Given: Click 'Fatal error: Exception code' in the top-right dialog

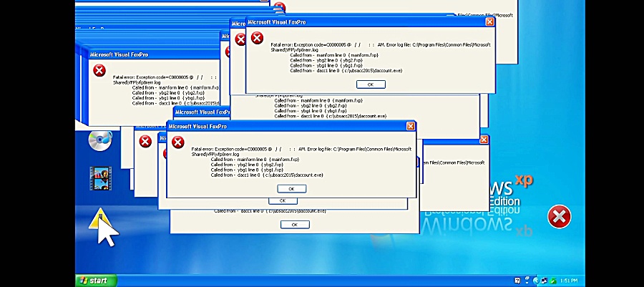Looking at the screenshot, I should point(298,45).
